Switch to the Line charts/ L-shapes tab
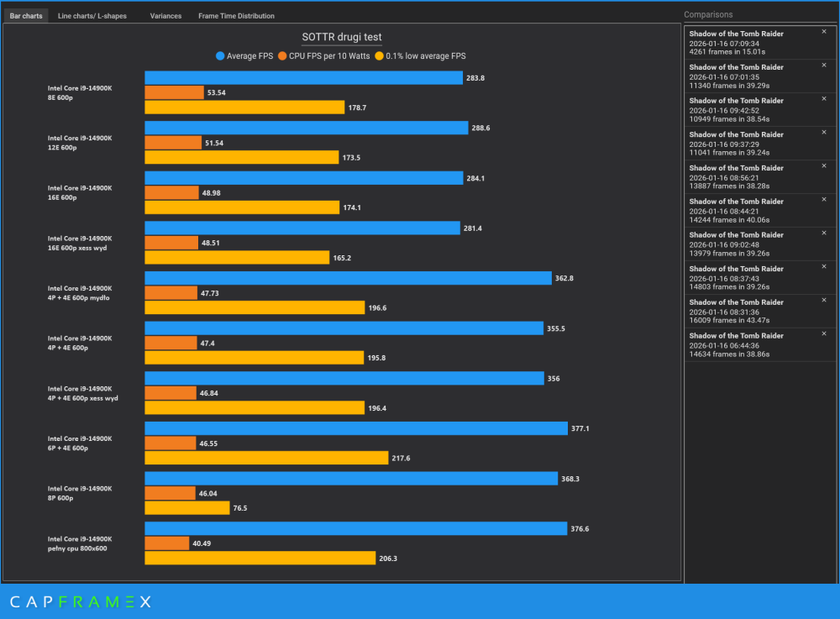This screenshot has height=619, width=840. 92,16
